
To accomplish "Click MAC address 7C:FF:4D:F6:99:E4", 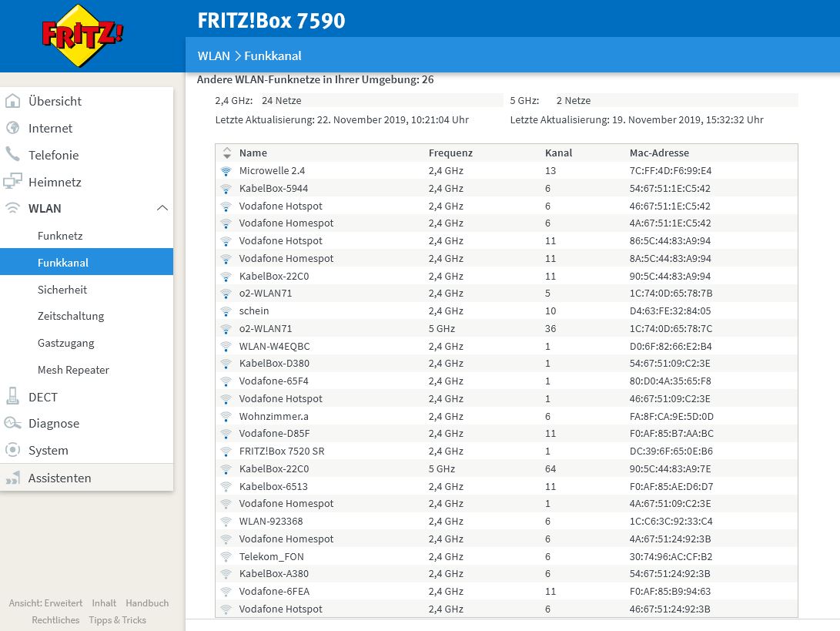I will point(670,171).
